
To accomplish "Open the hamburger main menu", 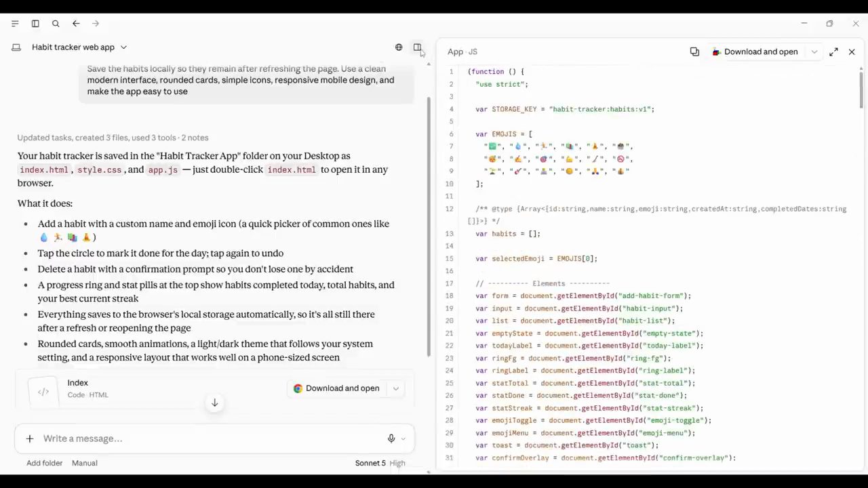I will pyautogui.click(x=15, y=24).
